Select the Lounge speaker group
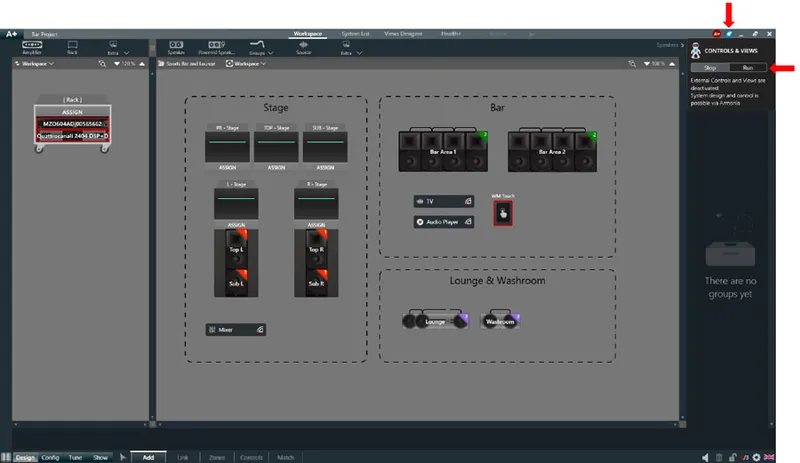This screenshot has height=463, width=800. [x=435, y=320]
